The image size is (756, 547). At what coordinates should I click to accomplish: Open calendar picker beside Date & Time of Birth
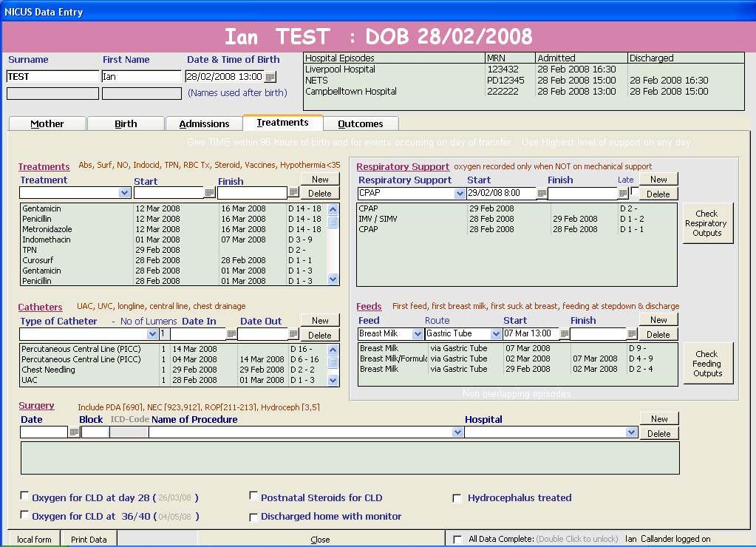point(270,77)
